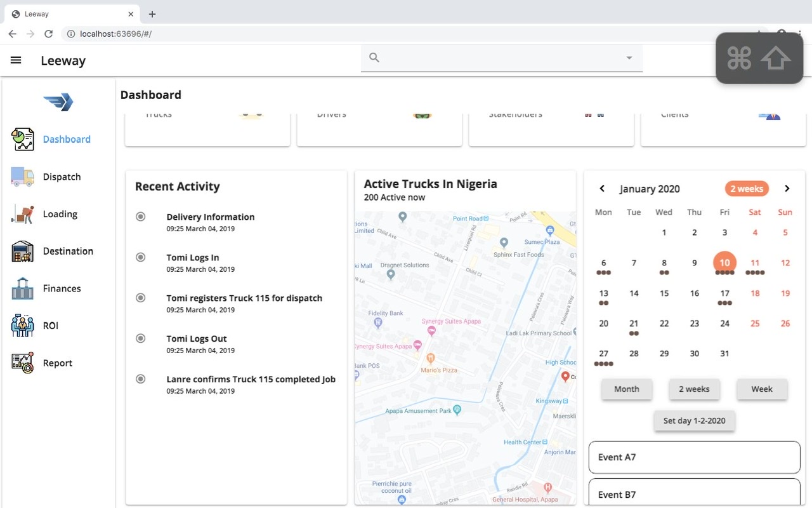Screen dimensions: 812x508
Task: Open the Dispatch menu item
Action: (62, 177)
